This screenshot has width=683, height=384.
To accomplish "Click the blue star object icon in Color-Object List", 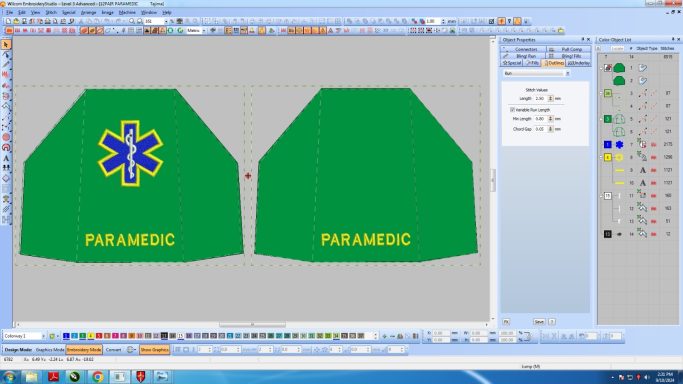I will (619, 145).
